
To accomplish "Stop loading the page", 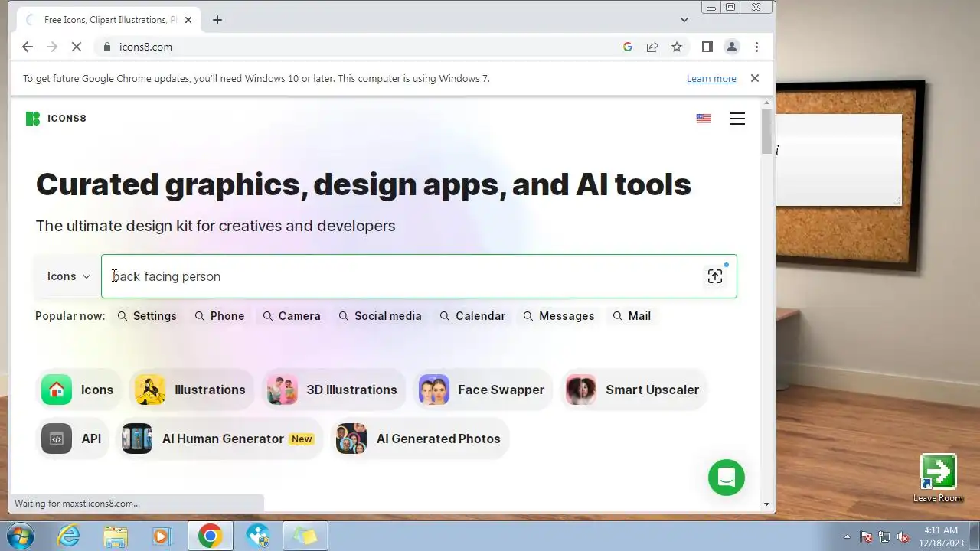I will (77, 47).
